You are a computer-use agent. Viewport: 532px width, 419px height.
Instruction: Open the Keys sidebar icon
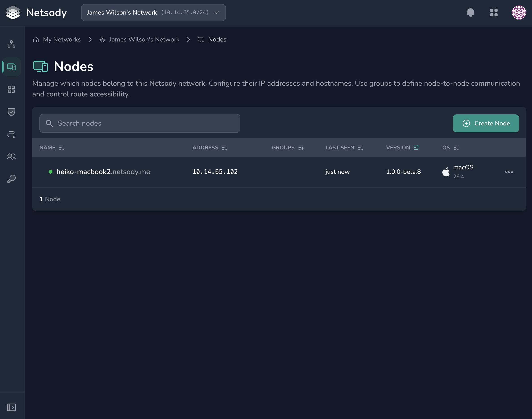coord(11,179)
